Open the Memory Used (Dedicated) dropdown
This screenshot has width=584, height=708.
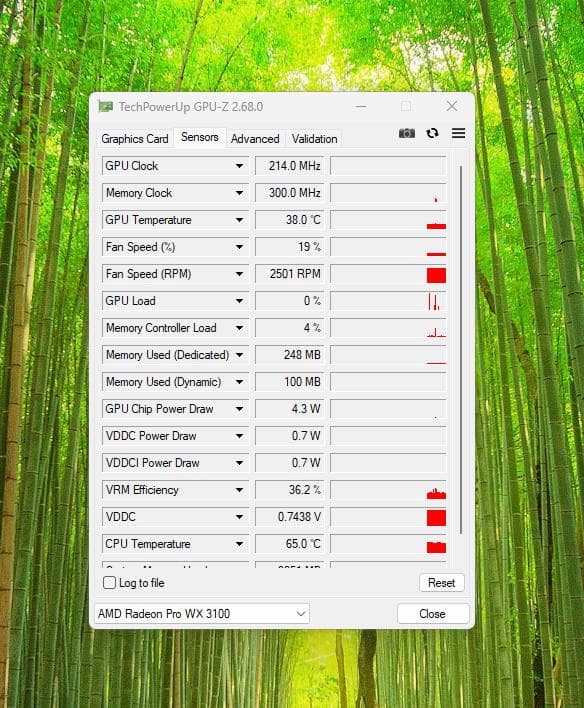click(x=239, y=355)
